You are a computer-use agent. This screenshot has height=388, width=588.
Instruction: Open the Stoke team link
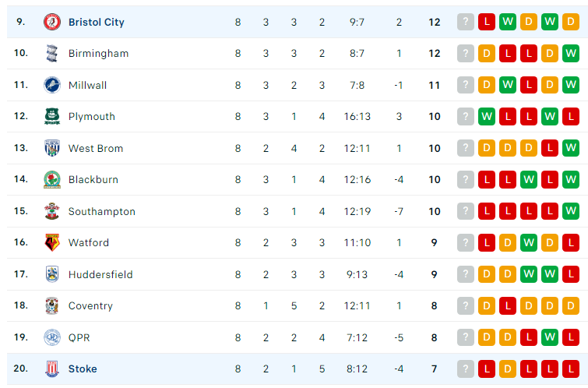click(x=83, y=369)
